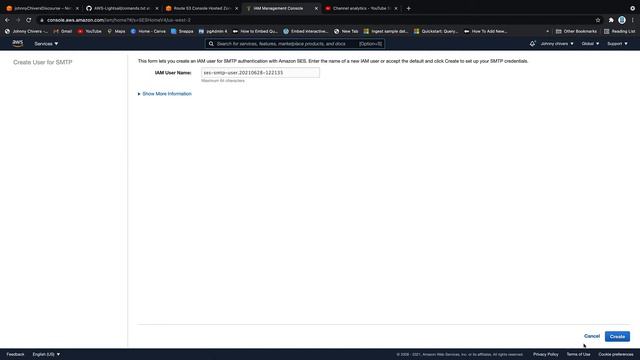Open the Home - Canva bookmark
This screenshot has width=640, height=360.
pyautogui.click(x=148, y=31)
